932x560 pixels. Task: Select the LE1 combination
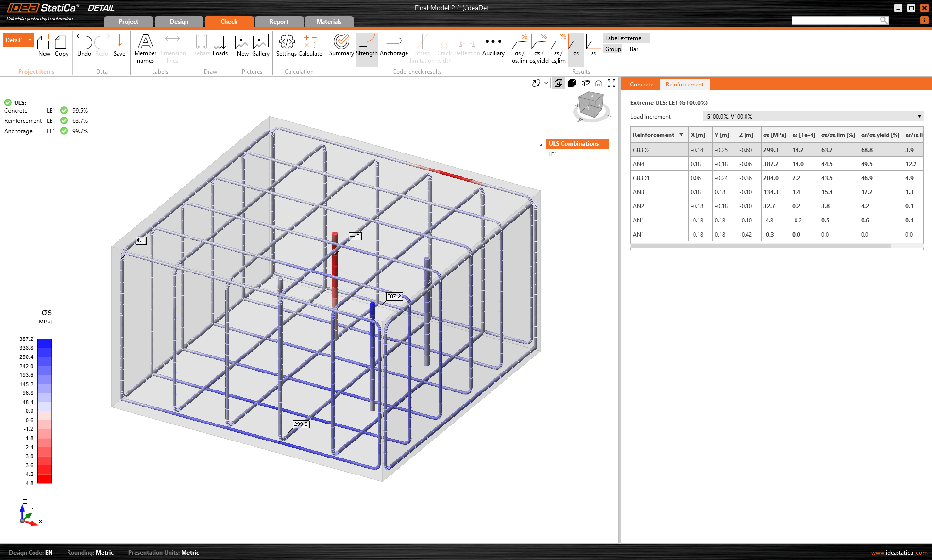point(553,154)
